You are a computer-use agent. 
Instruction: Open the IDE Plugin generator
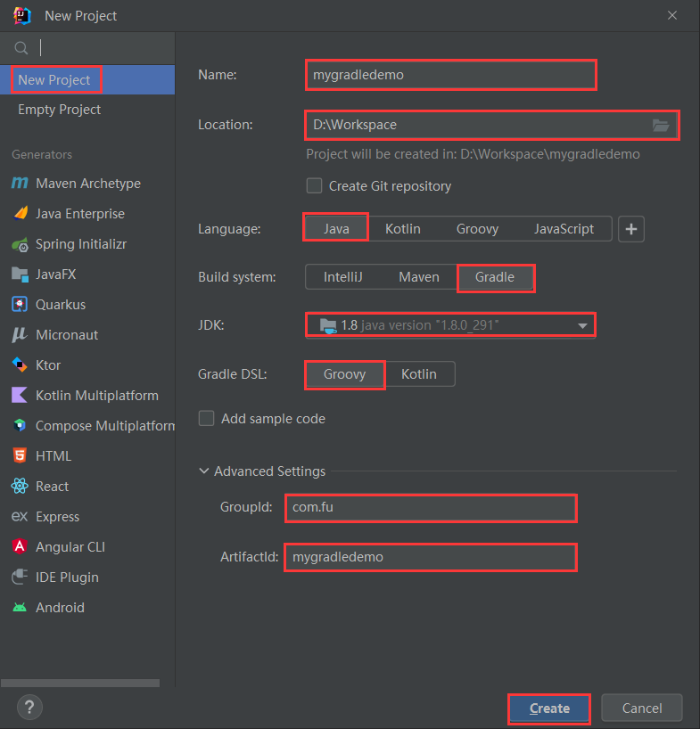click(x=87, y=577)
